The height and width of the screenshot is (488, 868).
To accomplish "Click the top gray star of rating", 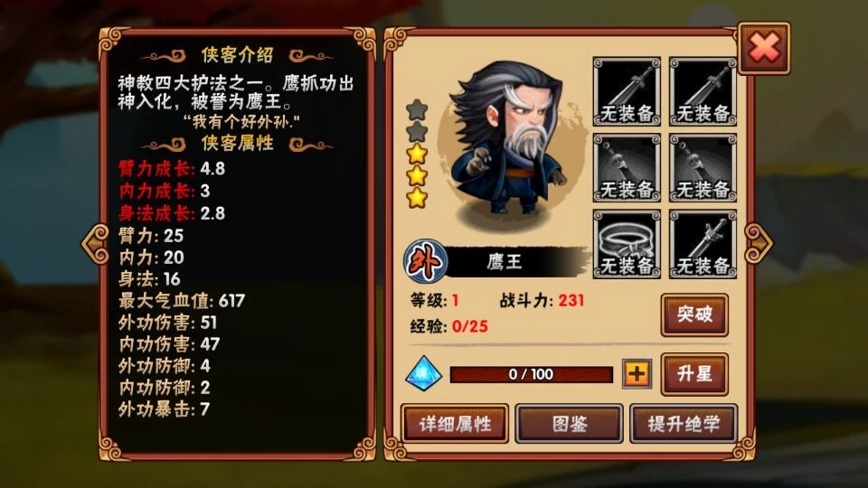I will coord(417,110).
